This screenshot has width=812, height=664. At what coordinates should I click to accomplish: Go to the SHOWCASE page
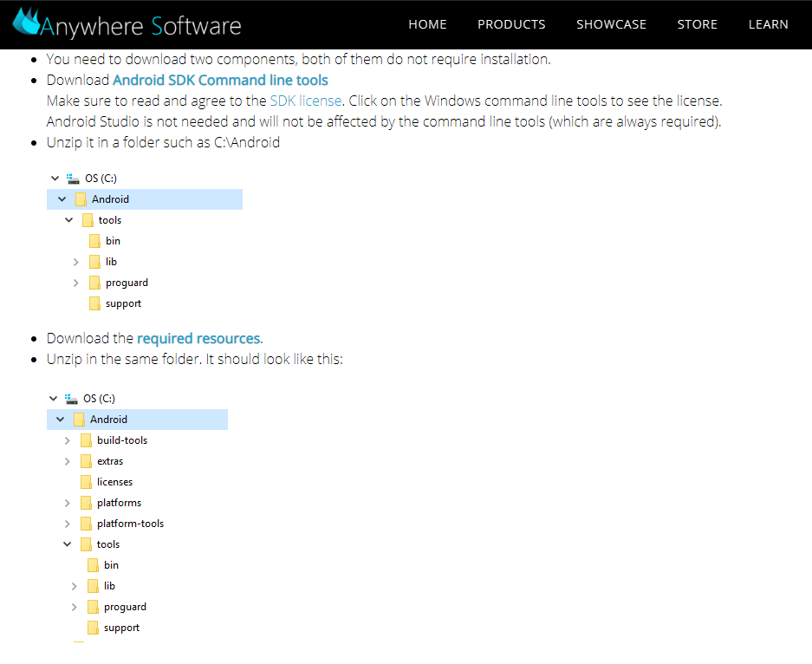tap(611, 24)
